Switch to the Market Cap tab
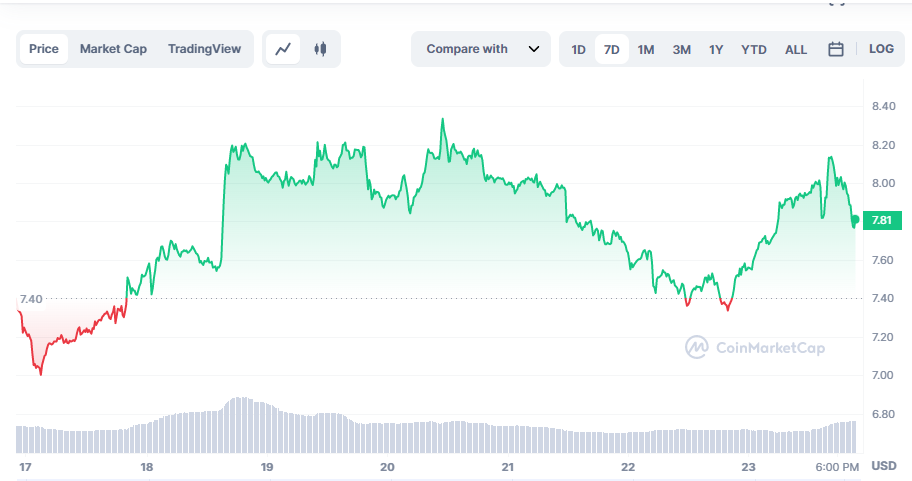This screenshot has width=912, height=481. (113, 49)
